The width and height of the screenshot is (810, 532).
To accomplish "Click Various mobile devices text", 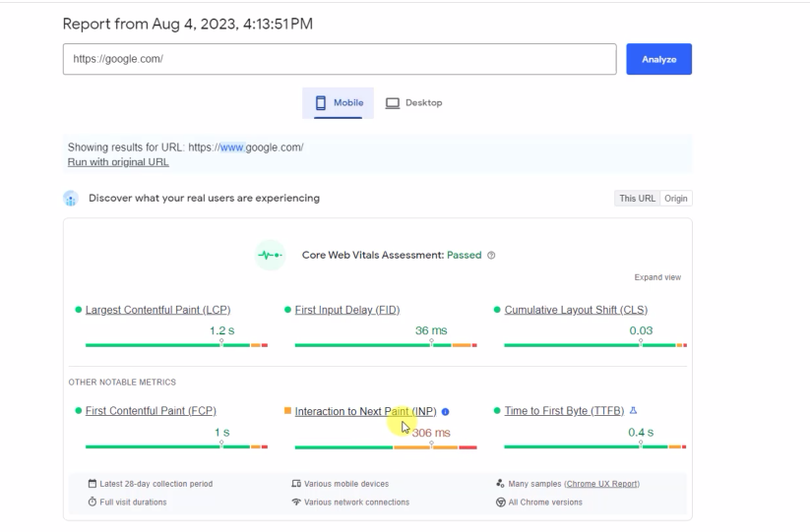I will [346, 484].
